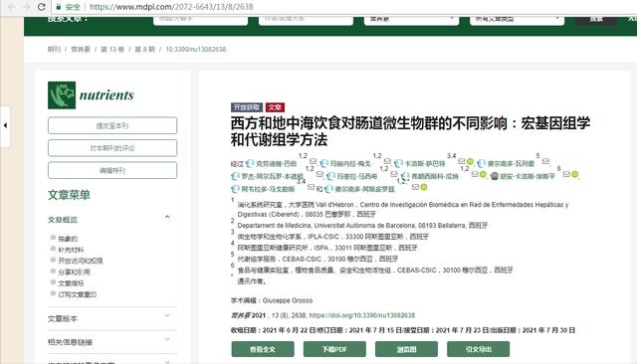Image resolution: width=637 pixels, height=364 pixels.
Task: Click the photo avatar of 胡安·卡洛斯·埃斯平
Action: 495,176
